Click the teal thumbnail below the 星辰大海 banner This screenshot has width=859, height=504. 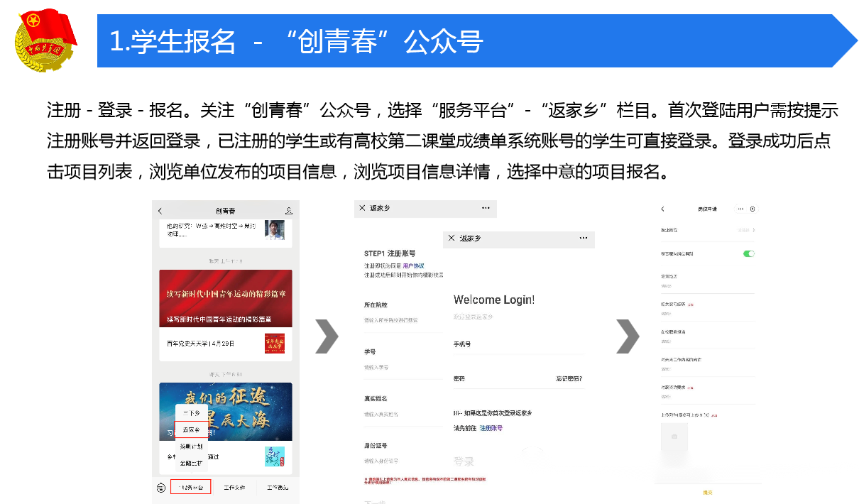point(275,456)
